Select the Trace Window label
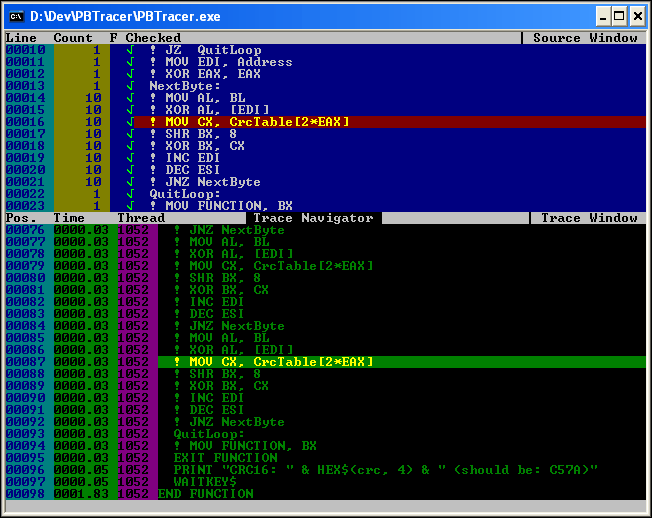 click(589, 218)
